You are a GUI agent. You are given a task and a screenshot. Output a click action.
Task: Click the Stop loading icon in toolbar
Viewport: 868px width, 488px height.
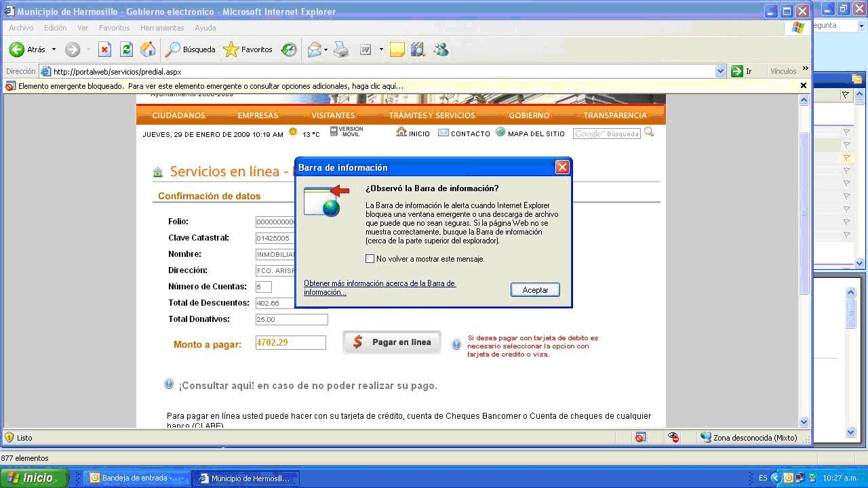104,49
